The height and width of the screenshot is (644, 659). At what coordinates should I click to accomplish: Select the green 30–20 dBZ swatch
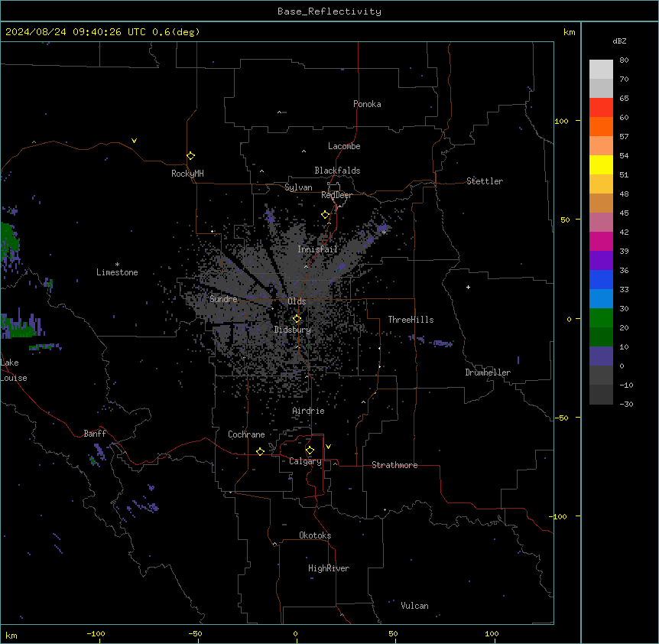click(x=601, y=318)
